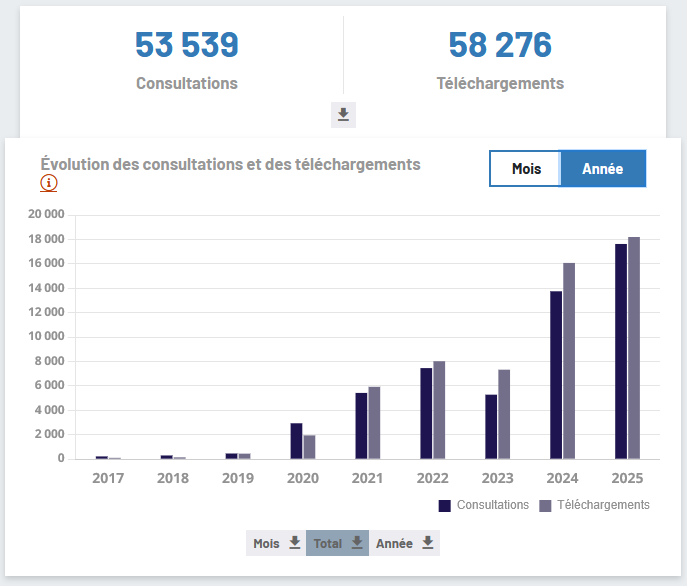Click the download icon next to Total
This screenshot has height=586, width=687.
pos(356,543)
